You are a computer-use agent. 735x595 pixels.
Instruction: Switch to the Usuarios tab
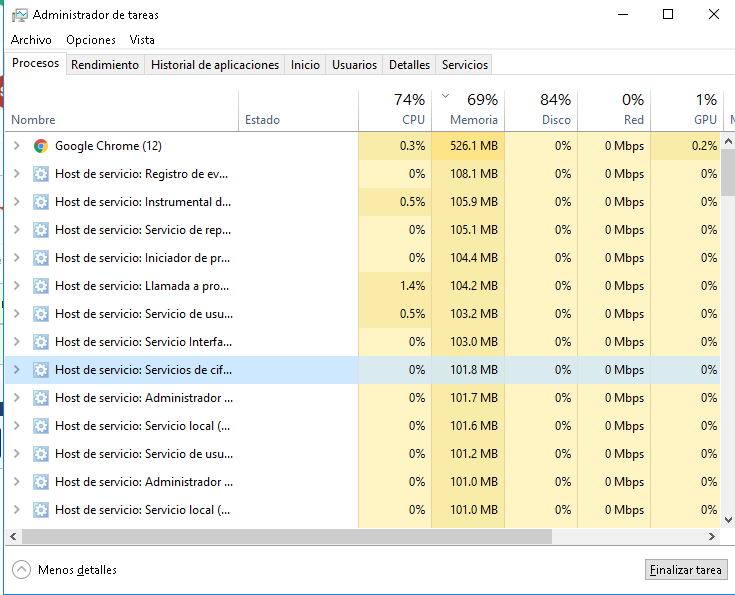[354, 65]
